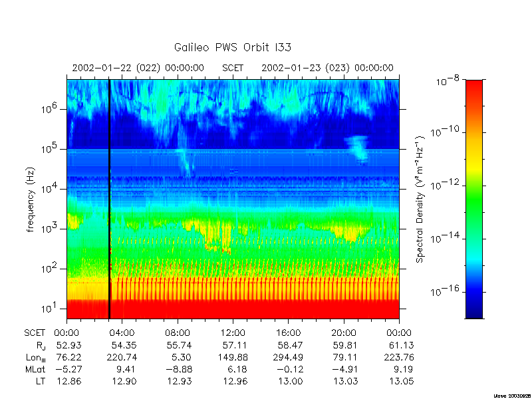This screenshot has width=532, height=399.
Task: Click the longitude value '223.76'
Action: pos(399,357)
